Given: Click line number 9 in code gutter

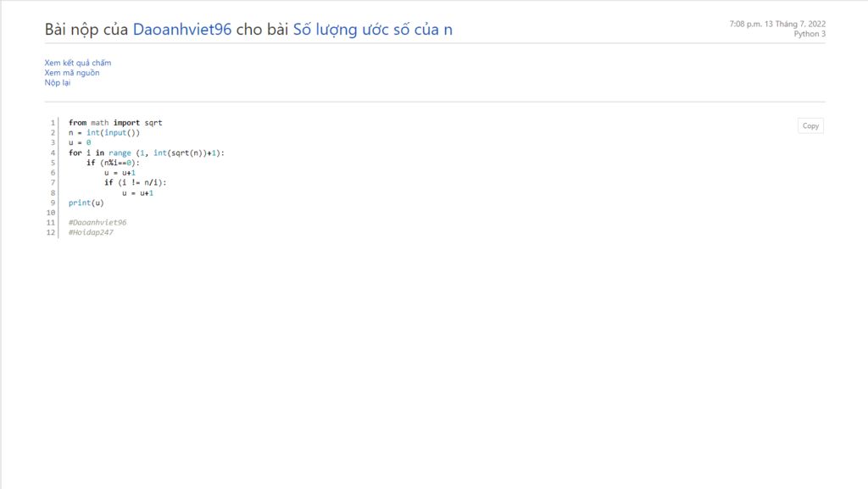Looking at the screenshot, I should (53, 203).
